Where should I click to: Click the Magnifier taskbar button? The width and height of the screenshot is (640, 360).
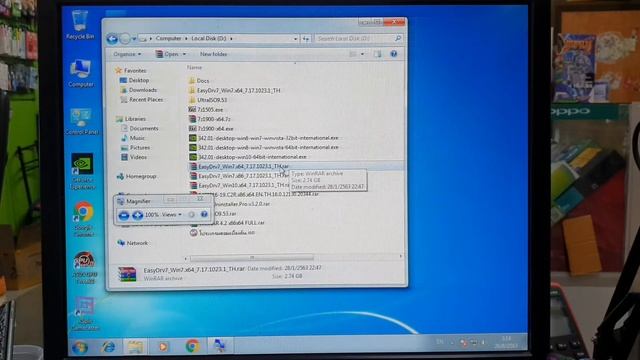coord(220,346)
